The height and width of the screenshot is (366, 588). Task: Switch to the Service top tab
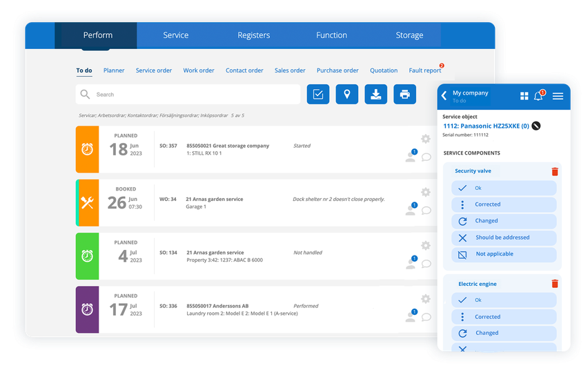pos(175,35)
